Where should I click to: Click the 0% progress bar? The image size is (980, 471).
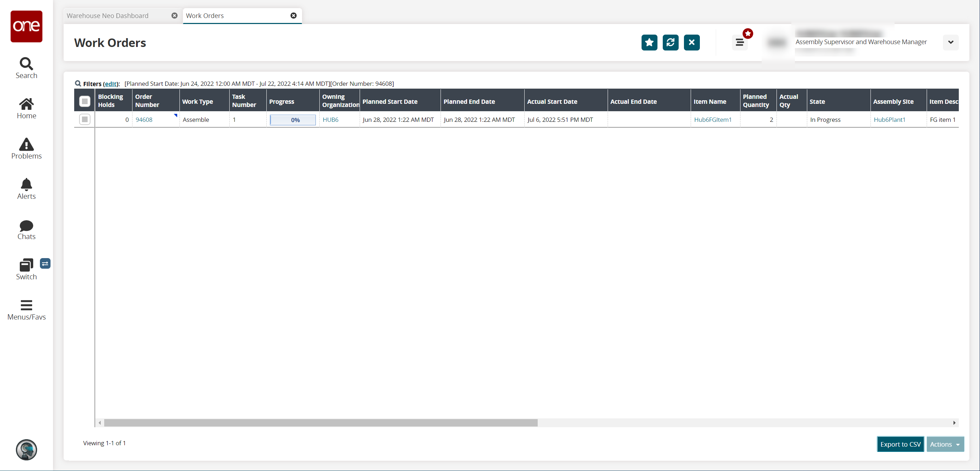[293, 120]
